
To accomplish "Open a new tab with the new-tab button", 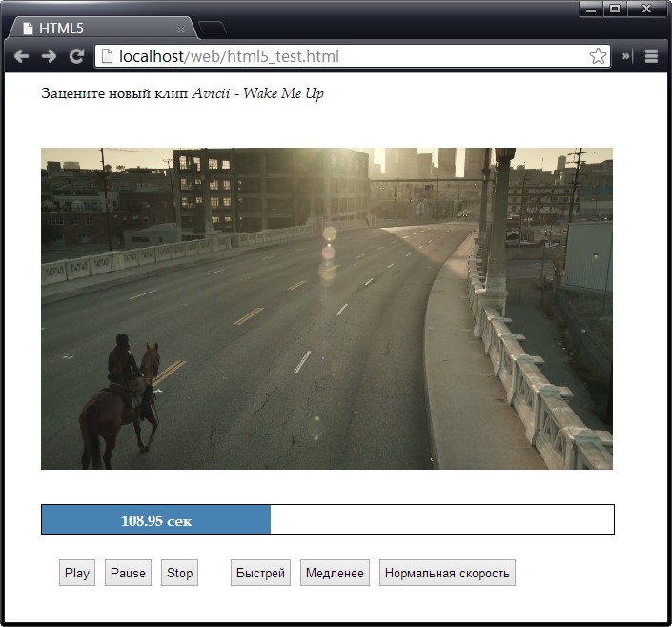I will 213,28.
